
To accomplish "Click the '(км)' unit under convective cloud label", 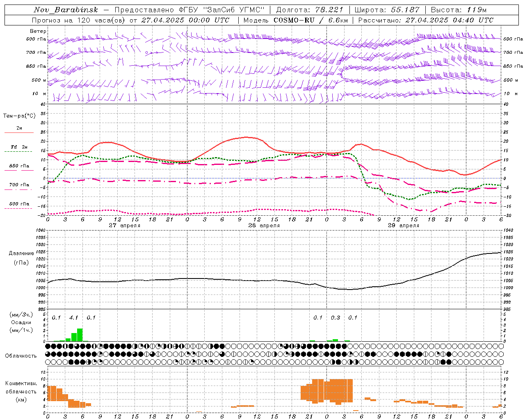I will point(21,399).
